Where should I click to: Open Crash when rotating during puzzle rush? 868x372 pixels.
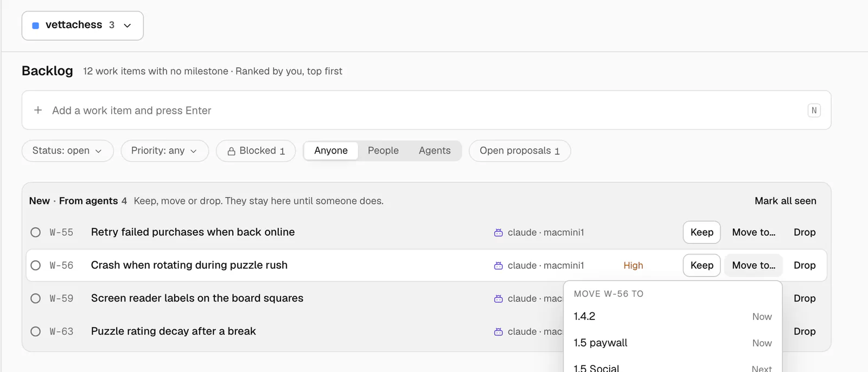[x=189, y=265]
